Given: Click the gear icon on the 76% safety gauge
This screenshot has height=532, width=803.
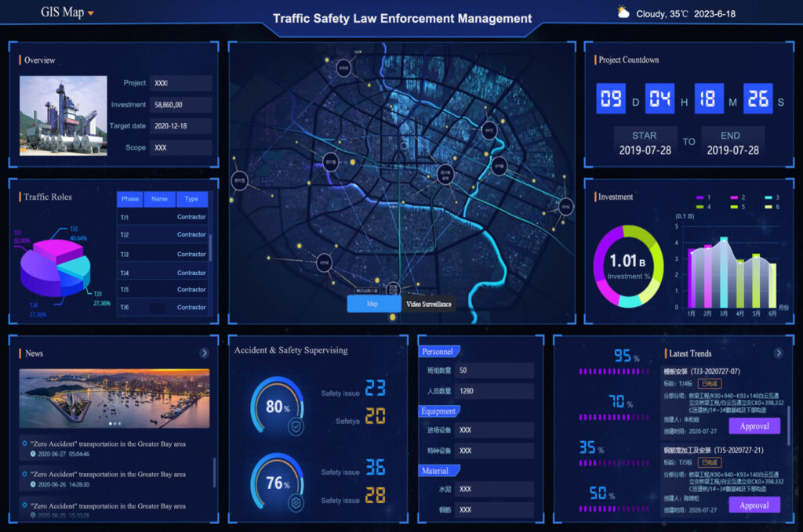Looking at the screenshot, I should [294, 501].
